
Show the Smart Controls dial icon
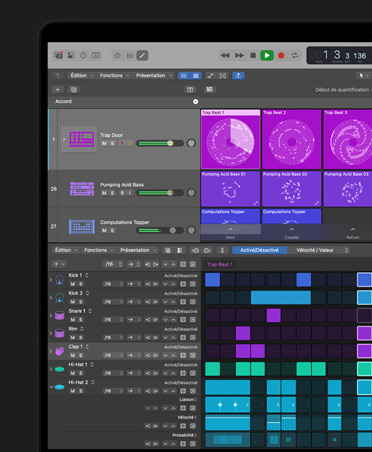(x=117, y=55)
